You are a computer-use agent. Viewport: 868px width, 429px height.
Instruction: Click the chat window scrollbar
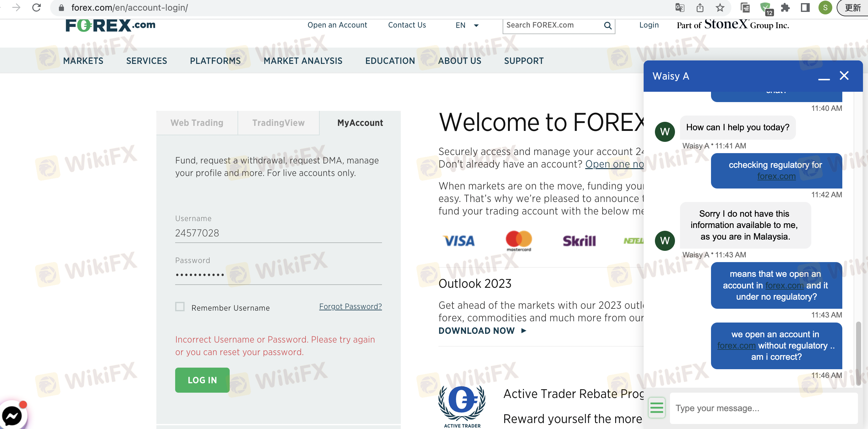point(859,354)
